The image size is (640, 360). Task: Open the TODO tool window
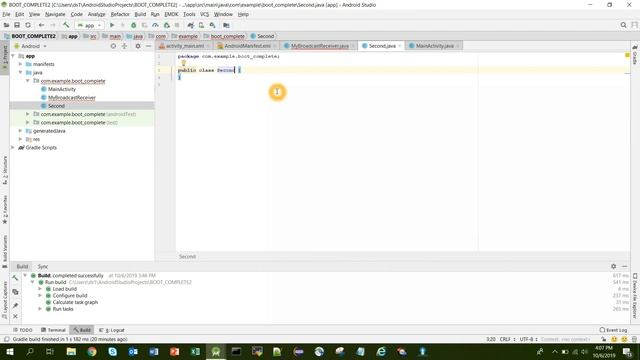point(22,330)
